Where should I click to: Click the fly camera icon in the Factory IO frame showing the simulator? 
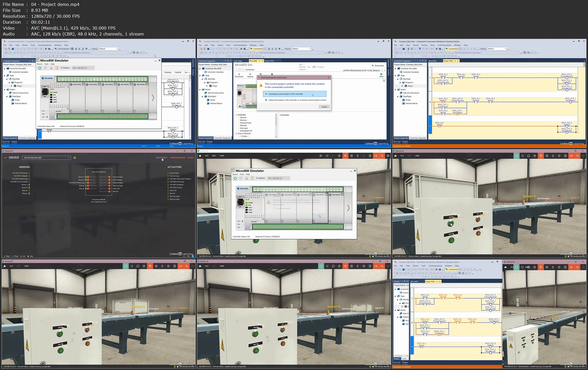tap(351, 156)
